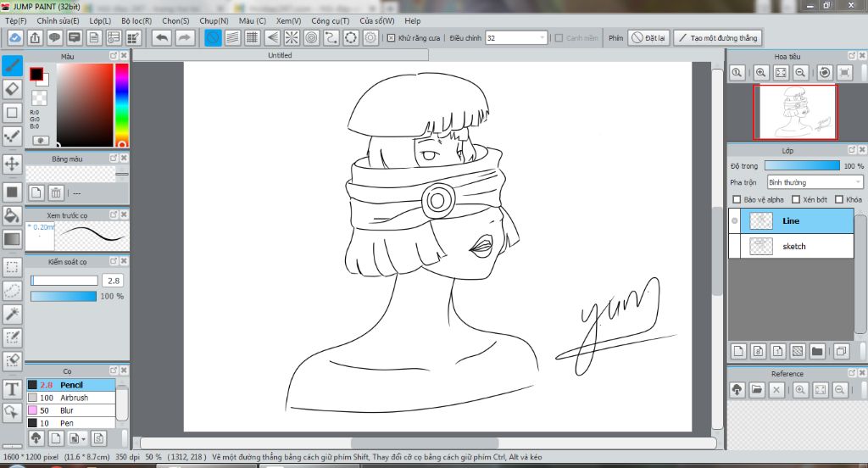Screen dimensions: 868x468
Task: Enable Bảo vệ alpha checkbox
Action: pyautogui.click(x=737, y=199)
